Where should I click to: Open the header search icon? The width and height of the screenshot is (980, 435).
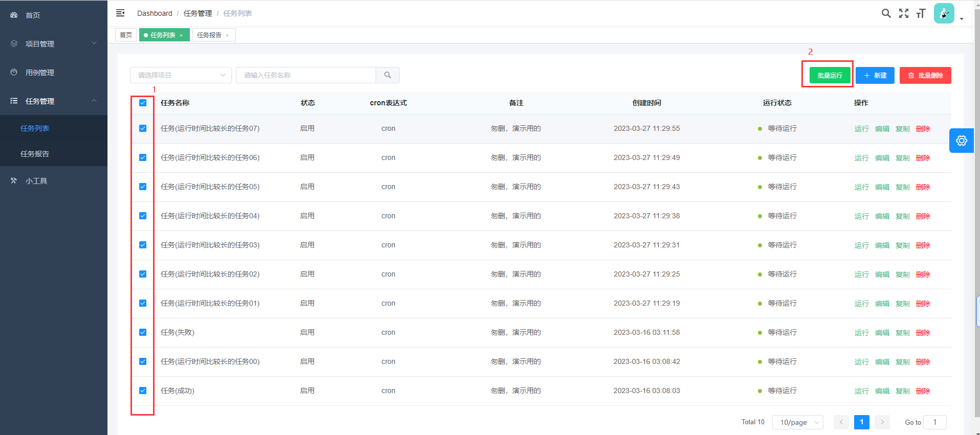[886, 13]
